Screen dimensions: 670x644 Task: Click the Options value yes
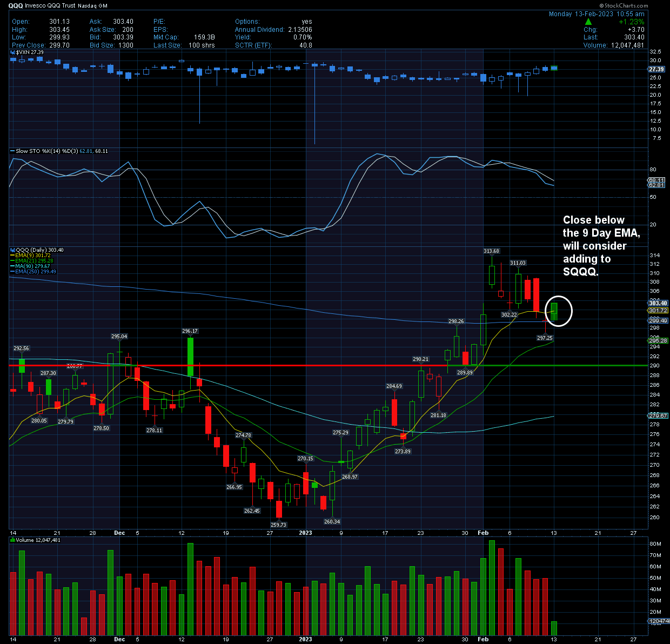[x=307, y=22]
